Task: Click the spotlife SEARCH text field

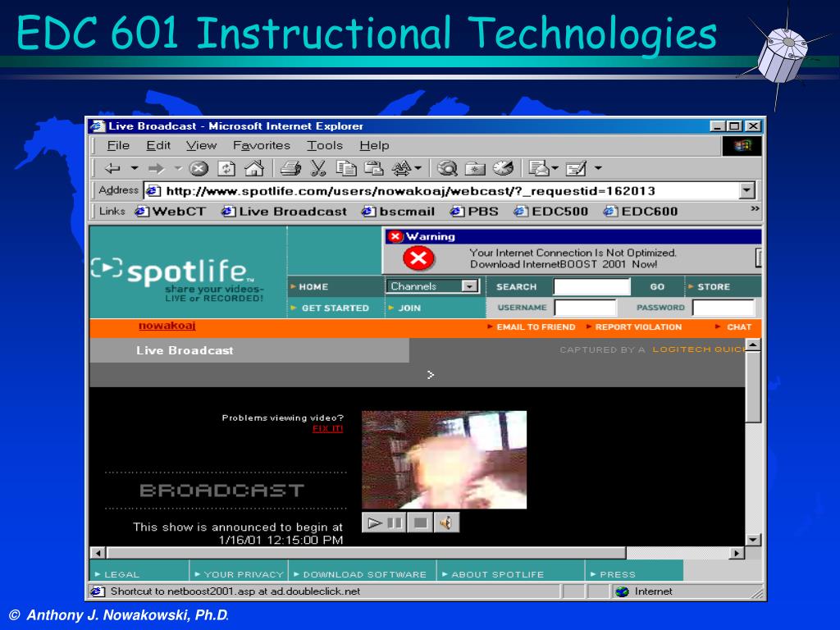Action: click(591, 286)
